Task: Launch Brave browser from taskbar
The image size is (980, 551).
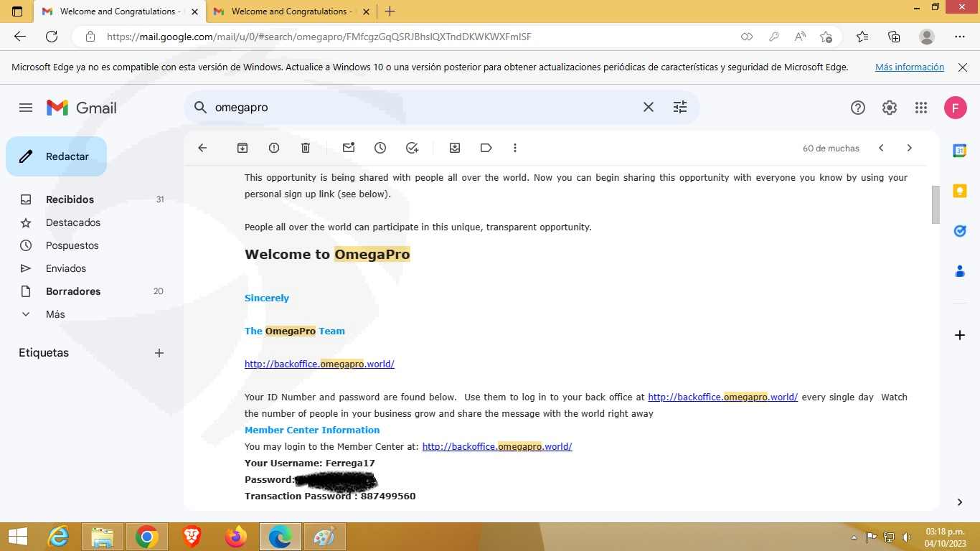Action: pos(192,537)
